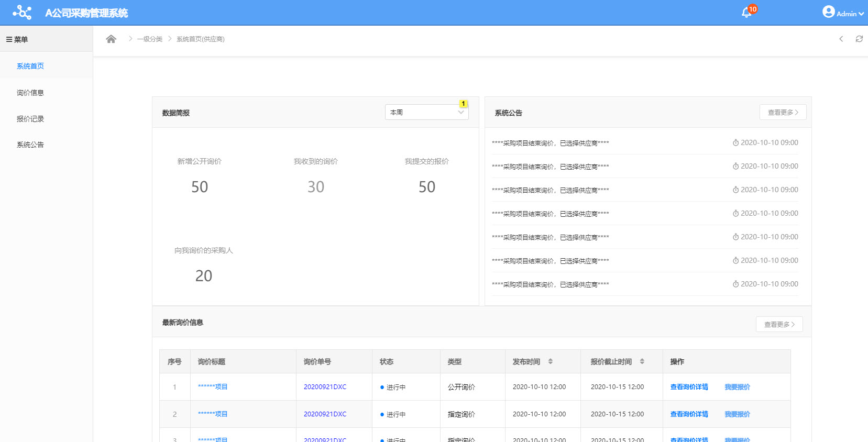The width and height of the screenshot is (868, 442).
Task: Go to home via breadcrumb house icon
Action: pos(111,39)
